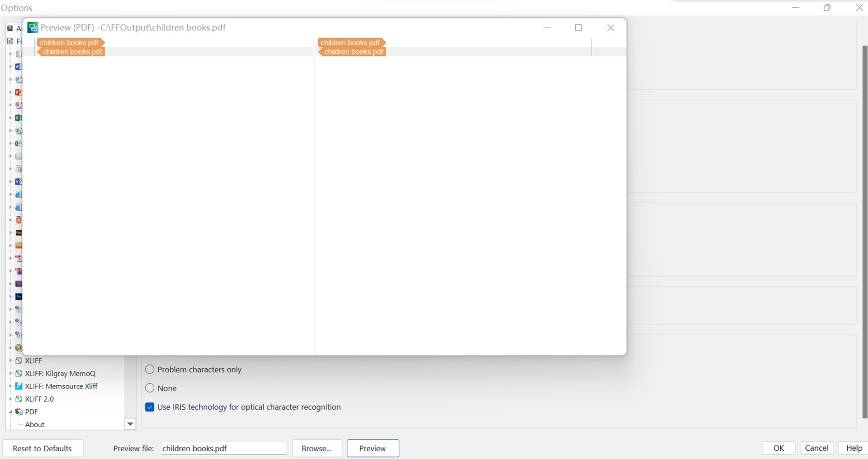Maximize the Preview (PDF) window
The image size is (868, 459).
click(579, 27)
